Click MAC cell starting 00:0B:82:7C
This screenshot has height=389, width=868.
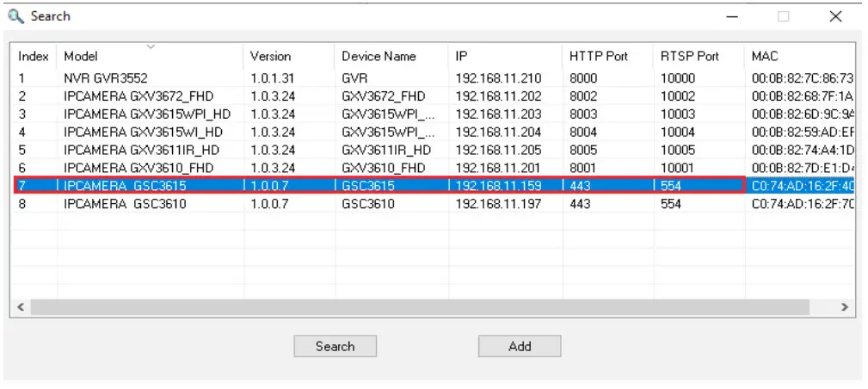[x=803, y=78]
